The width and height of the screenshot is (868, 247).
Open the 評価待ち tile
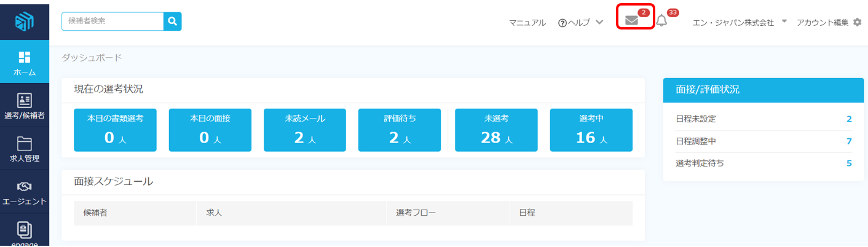point(400,130)
